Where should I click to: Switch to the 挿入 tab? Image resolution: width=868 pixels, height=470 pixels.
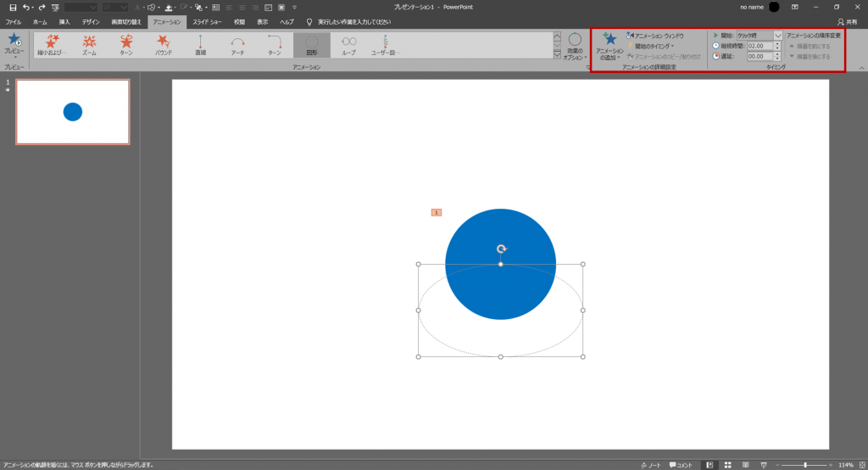64,21
